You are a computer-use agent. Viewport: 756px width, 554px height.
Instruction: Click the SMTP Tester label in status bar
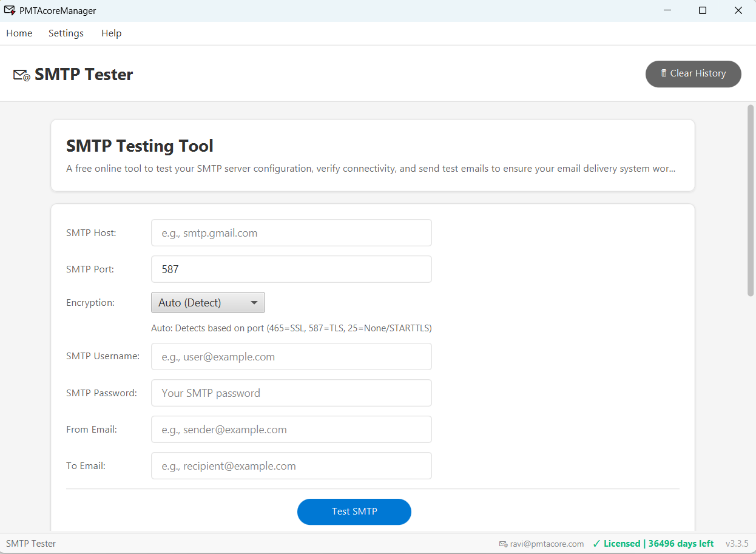click(30, 544)
